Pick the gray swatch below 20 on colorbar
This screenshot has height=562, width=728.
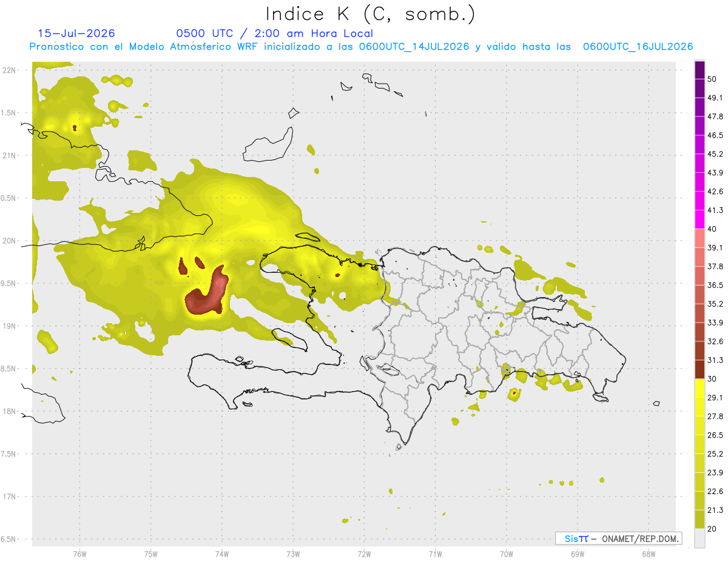point(699,538)
